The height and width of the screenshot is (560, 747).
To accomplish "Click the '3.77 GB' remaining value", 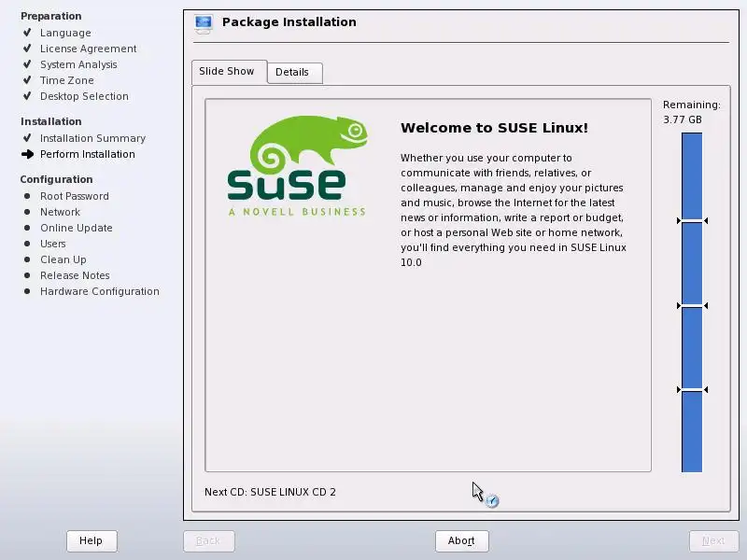I will click(683, 119).
